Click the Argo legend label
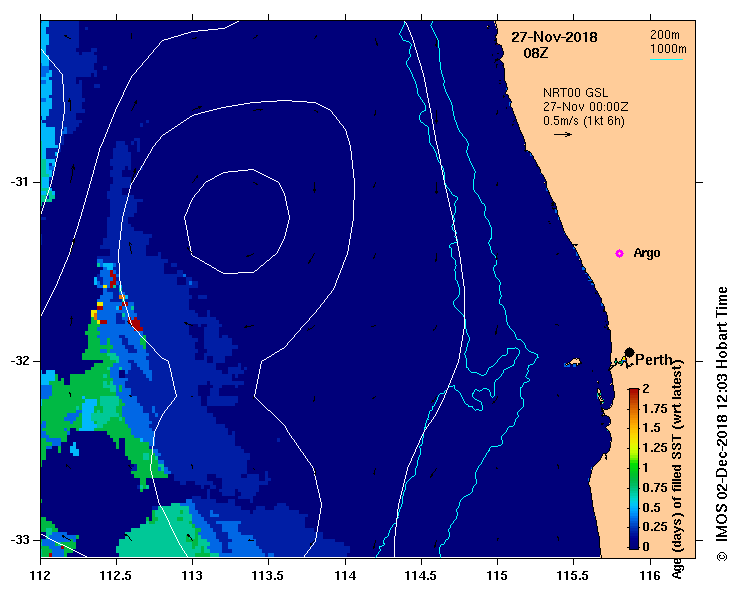The image size is (739, 592). click(x=647, y=253)
